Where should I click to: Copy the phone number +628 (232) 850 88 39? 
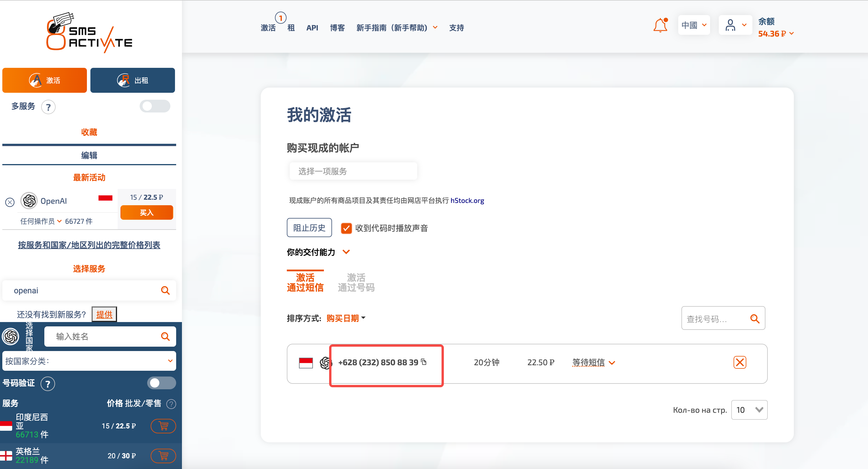click(x=424, y=362)
